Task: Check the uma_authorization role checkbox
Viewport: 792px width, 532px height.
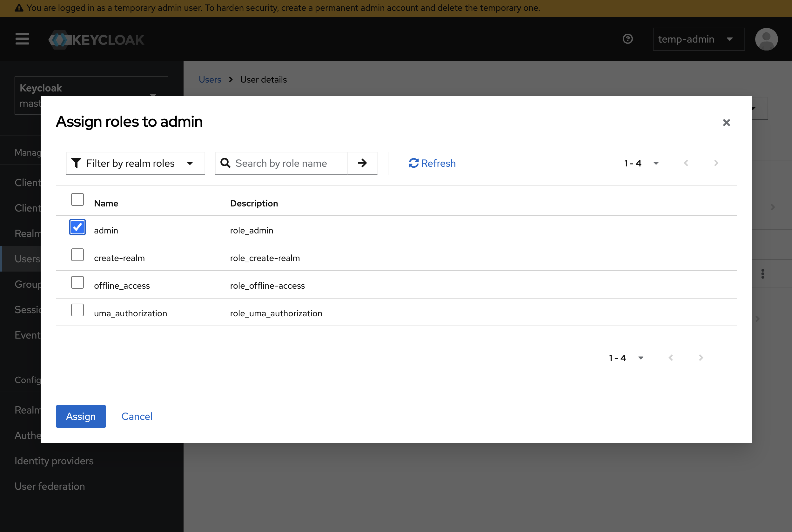Action: click(x=77, y=310)
